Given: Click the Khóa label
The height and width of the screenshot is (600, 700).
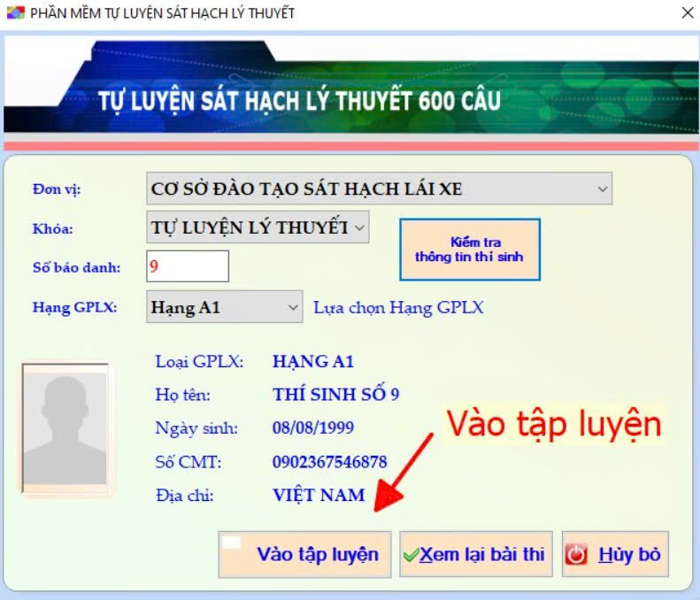Looking at the screenshot, I should tap(53, 228).
